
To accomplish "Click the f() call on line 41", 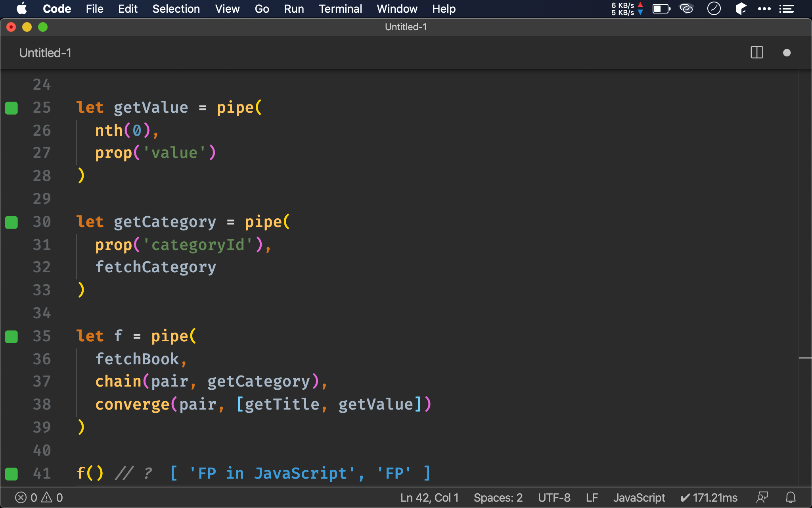I will click(90, 473).
